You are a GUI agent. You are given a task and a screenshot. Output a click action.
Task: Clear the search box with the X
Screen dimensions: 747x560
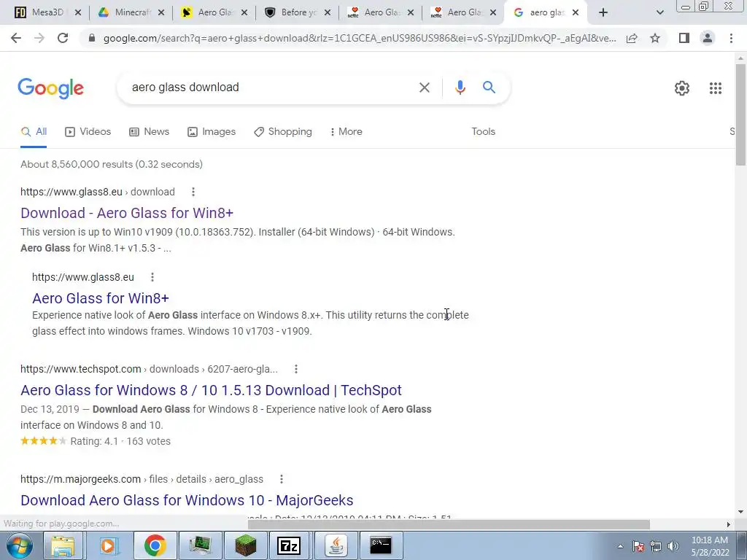424,87
